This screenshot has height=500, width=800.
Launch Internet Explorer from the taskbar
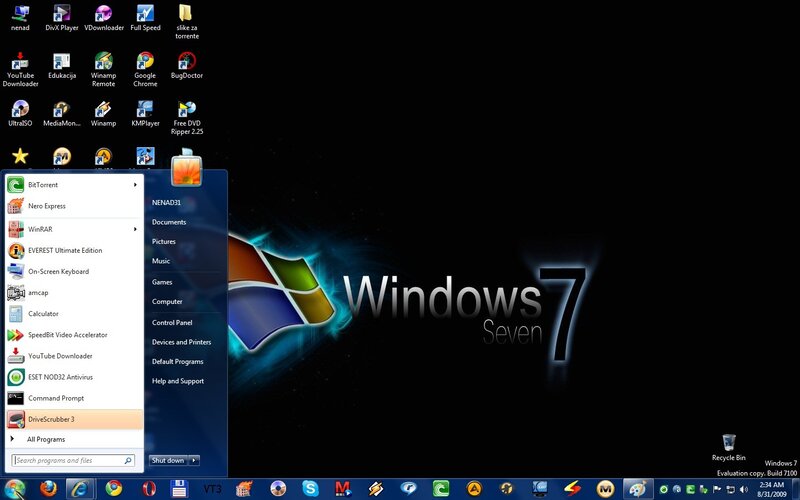point(80,489)
